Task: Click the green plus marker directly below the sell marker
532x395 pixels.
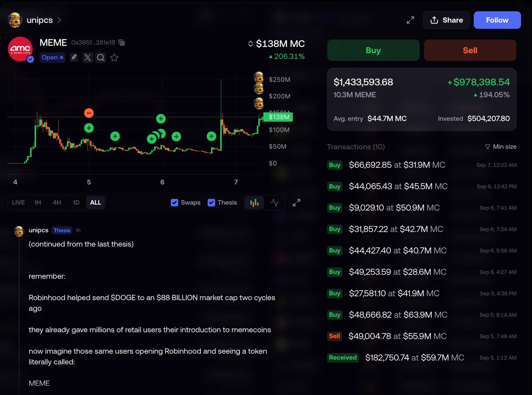Action: [89, 128]
